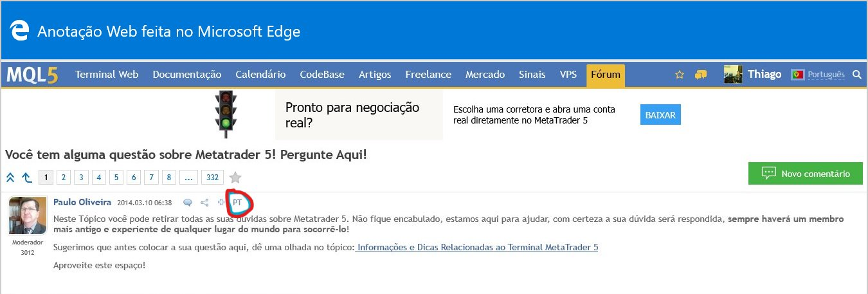The height and width of the screenshot is (294, 868).
Task: Toggle the PT translation marker
Action: pos(237,203)
